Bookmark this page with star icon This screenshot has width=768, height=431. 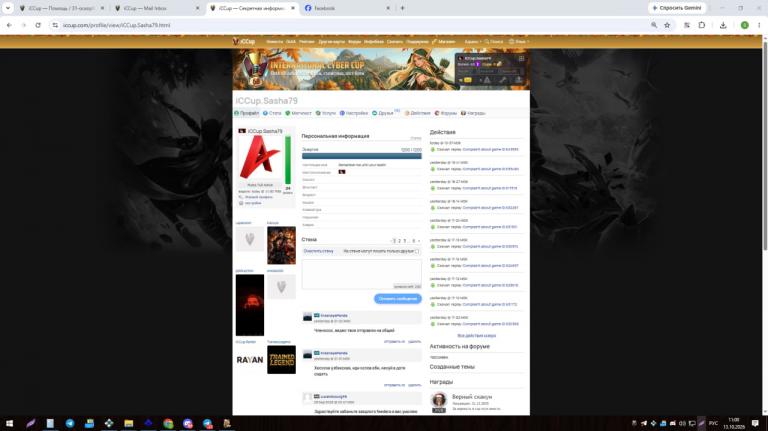pyautogui.click(x=667, y=25)
